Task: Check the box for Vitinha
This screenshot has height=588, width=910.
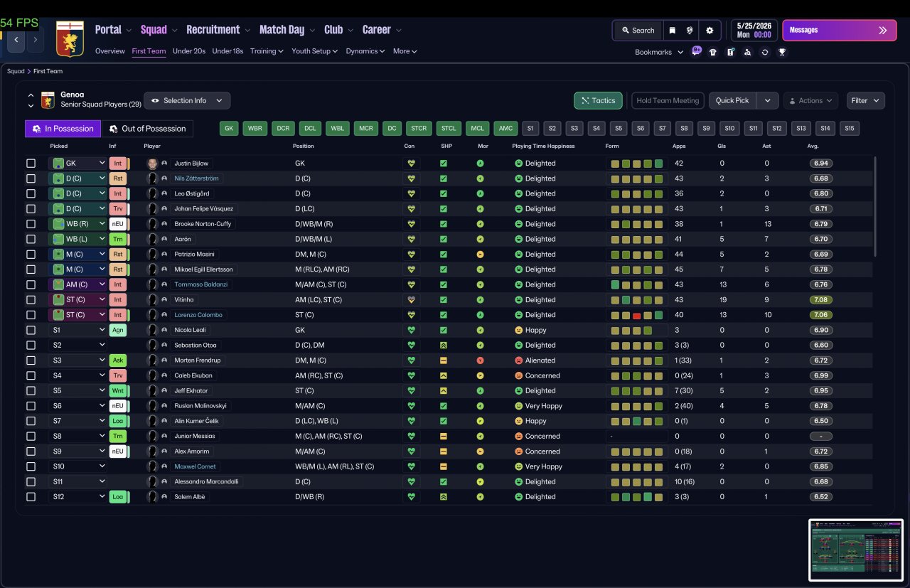Action: 31,300
